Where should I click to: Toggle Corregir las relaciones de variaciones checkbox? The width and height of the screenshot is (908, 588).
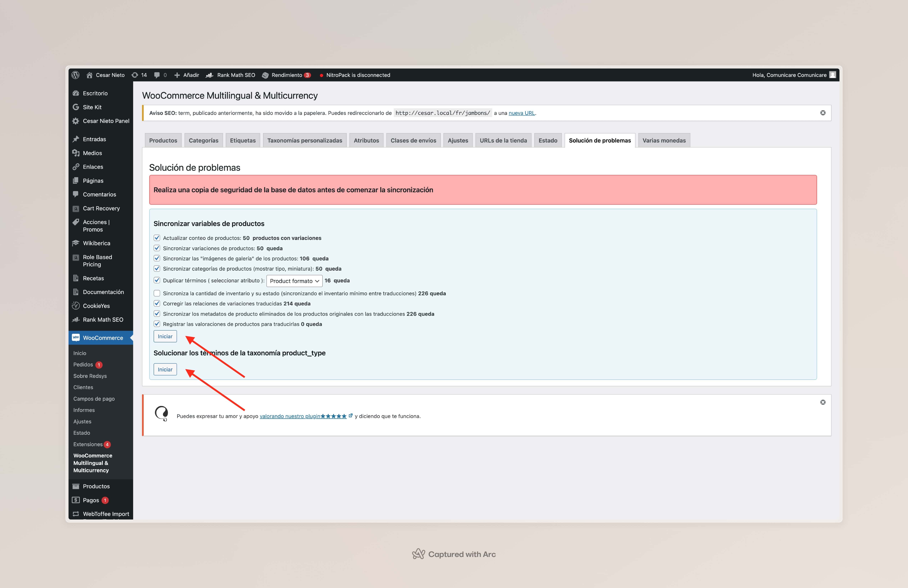pyautogui.click(x=157, y=303)
